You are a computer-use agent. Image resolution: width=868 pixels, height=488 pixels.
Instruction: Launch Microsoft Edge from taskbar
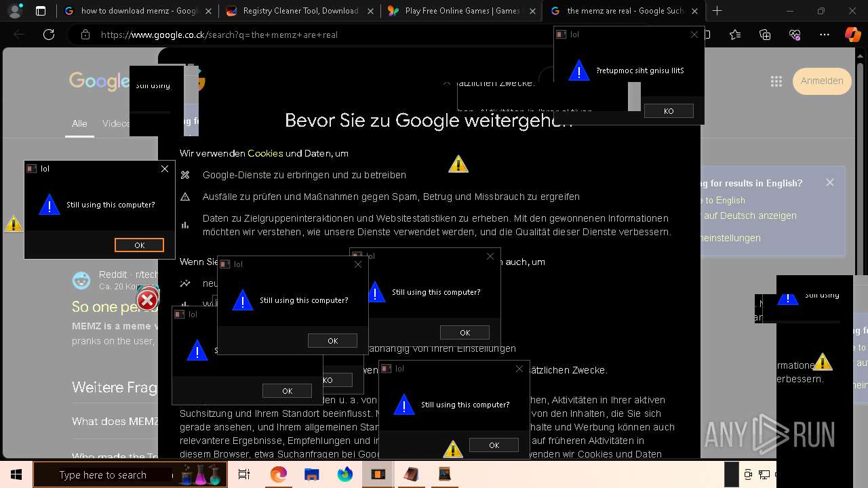point(278,474)
